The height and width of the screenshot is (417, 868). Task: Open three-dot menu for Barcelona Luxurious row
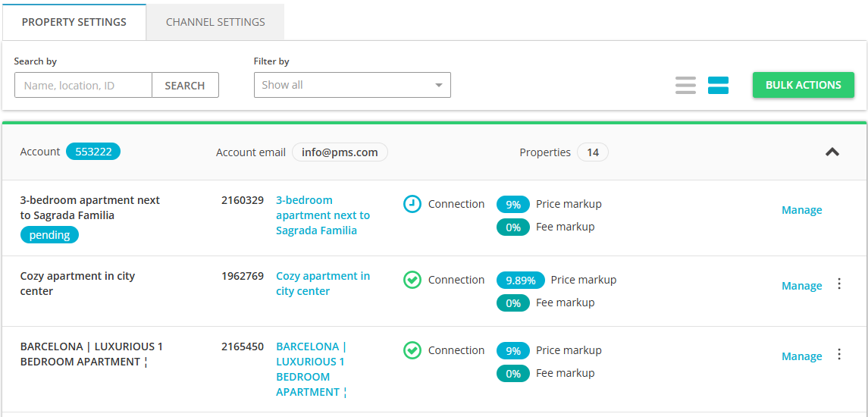point(838,355)
